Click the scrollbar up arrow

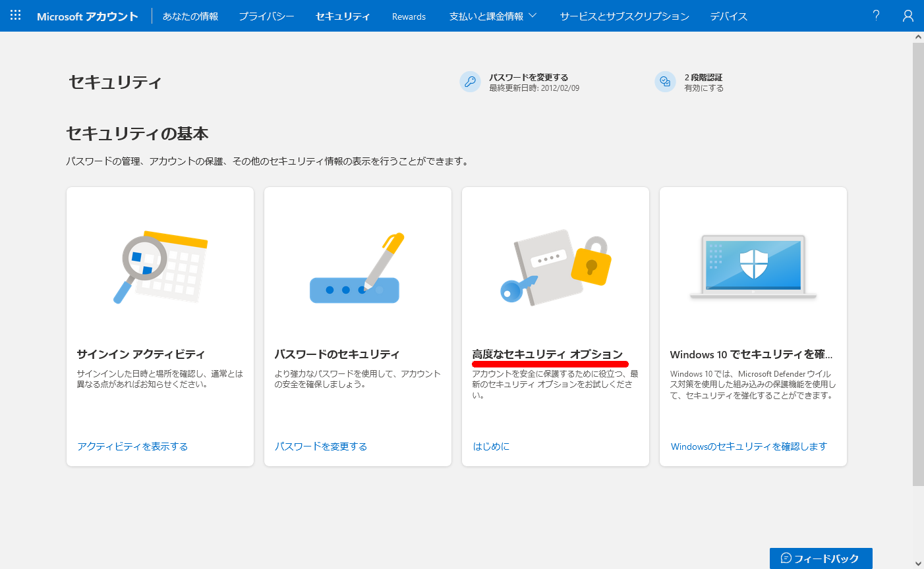(x=918, y=37)
